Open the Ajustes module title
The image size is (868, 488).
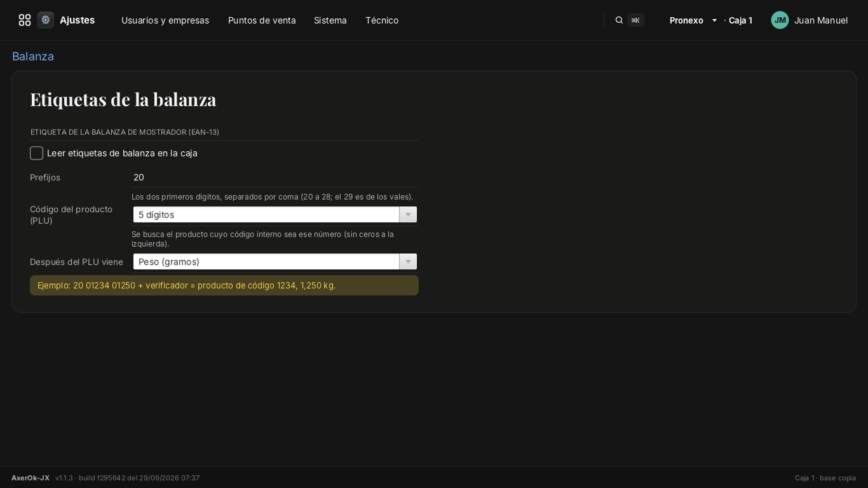[x=78, y=20]
